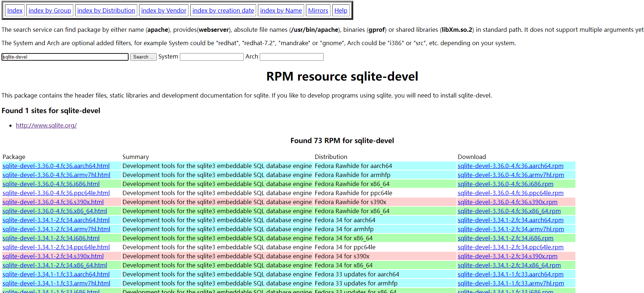
Task: Focus the Arch filter field
Action: 291,57
